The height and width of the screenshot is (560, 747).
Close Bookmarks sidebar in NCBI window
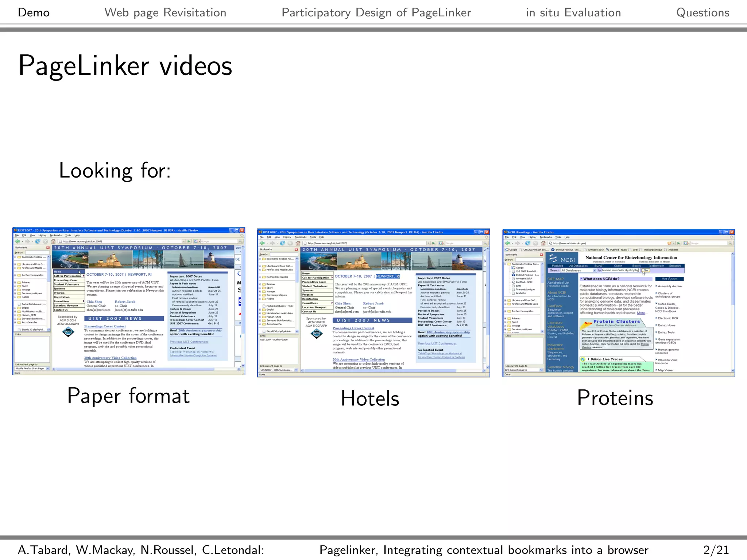click(x=541, y=255)
